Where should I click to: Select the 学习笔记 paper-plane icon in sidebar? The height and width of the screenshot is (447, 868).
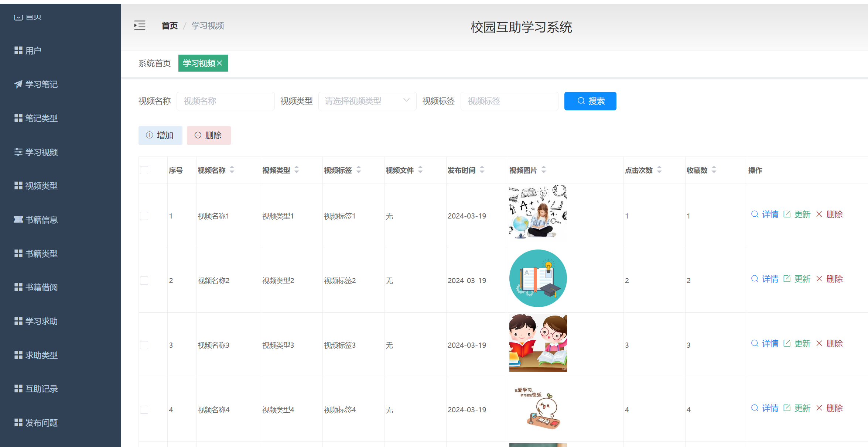tap(18, 84)
